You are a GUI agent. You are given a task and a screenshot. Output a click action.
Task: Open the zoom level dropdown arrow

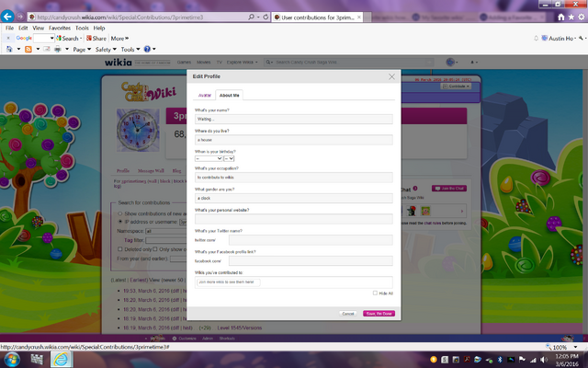click(576, 347)
